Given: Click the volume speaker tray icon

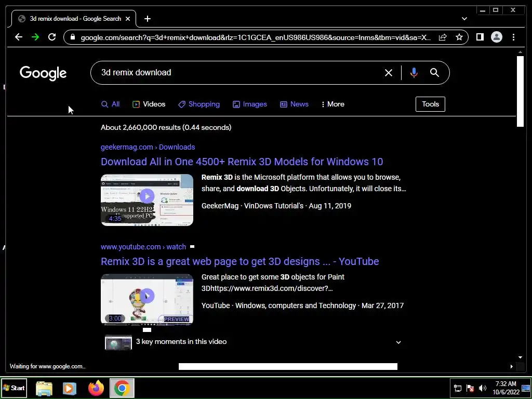Looking at the screenshot, I should (x=482, y=388).
